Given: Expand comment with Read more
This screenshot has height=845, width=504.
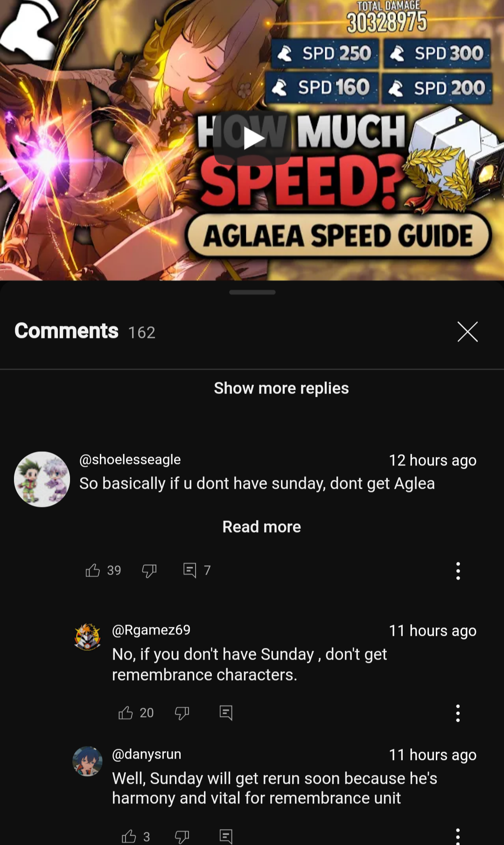Looking at the screenshot, I should 261,527.
